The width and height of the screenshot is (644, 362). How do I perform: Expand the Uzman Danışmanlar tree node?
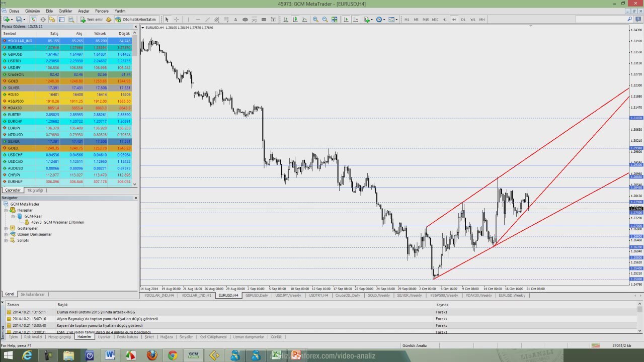(6, 234)
